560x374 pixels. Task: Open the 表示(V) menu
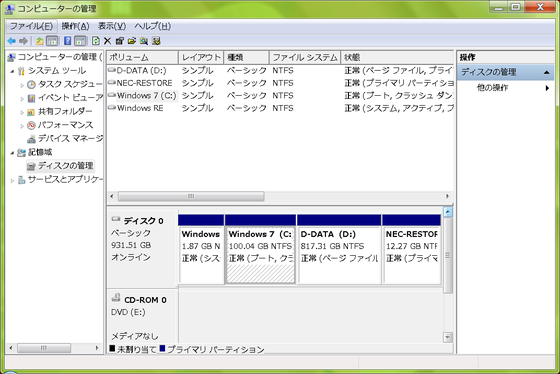tap(112, 26)
